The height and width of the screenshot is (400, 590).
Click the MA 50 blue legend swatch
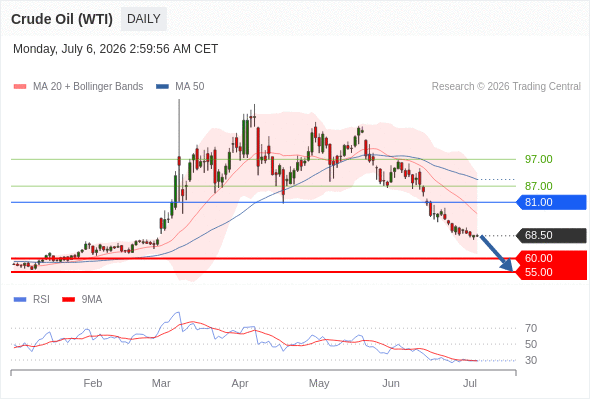[x=162, y=87]
